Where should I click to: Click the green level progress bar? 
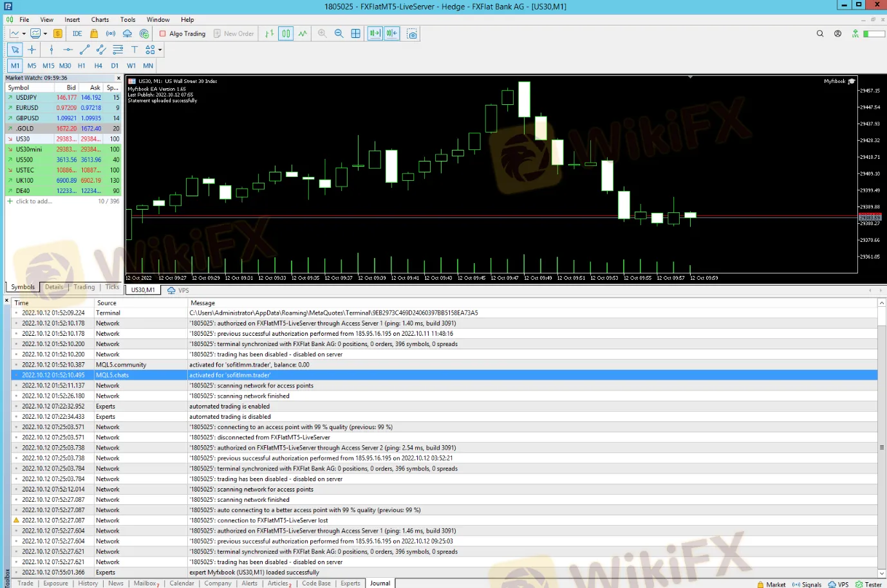point(874,33)
